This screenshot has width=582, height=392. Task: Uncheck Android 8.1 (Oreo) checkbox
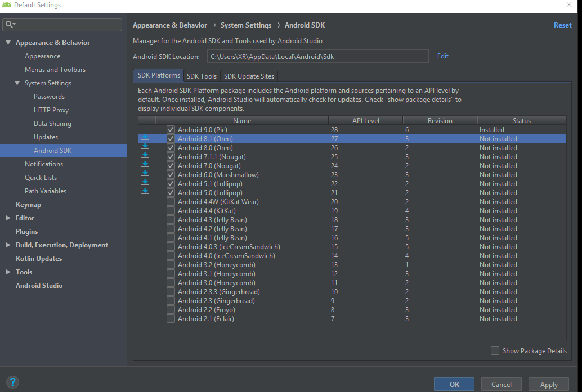[171, 139]
